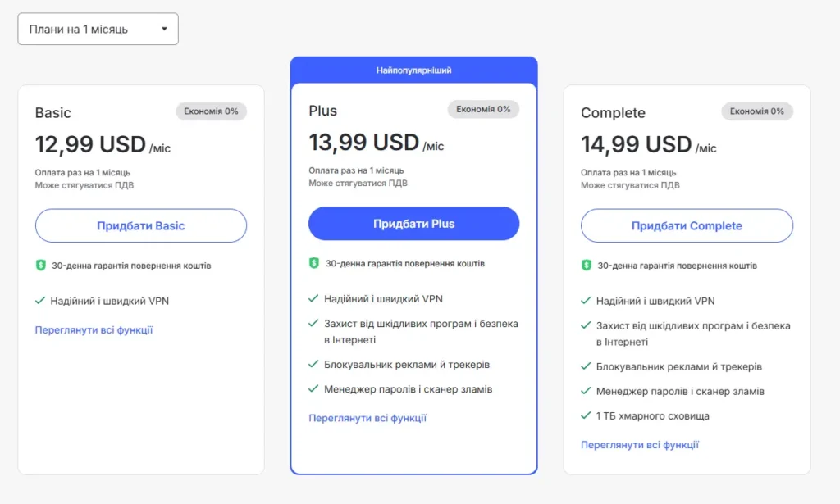Open the 'Плани на 1 місяць' dropdown

coord(98,28)
